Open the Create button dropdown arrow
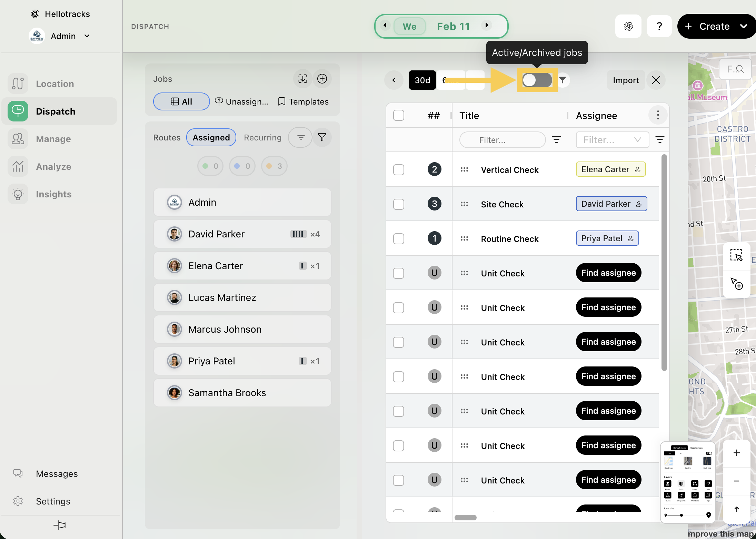 pyautogui.click(x=743, y=26)
